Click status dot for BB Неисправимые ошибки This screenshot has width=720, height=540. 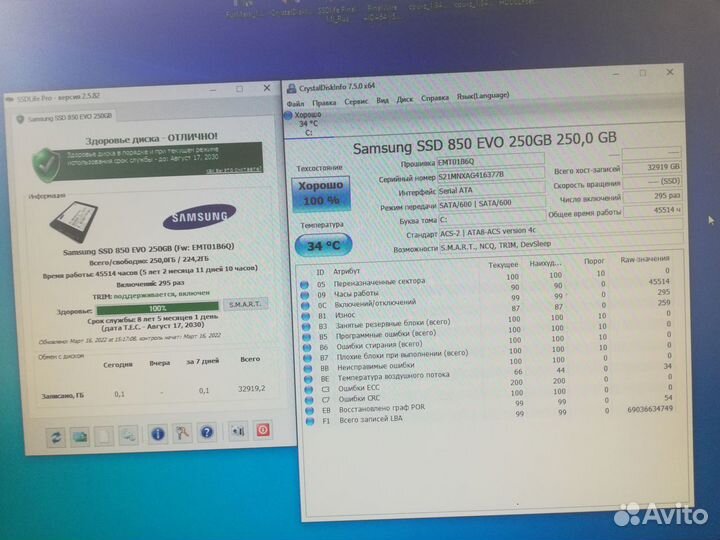(x=308, y=368)
